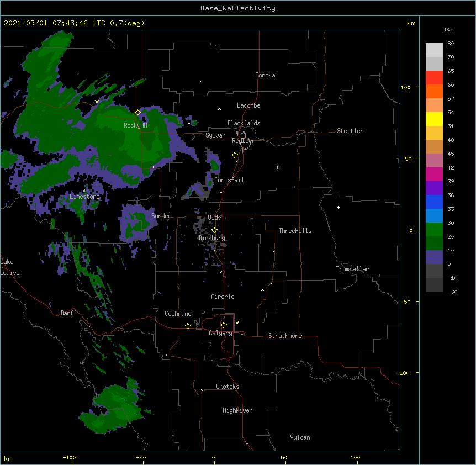Click the green 20 dBZ legend swatch
The image size is (476, 465).
(x=434, y=230)
